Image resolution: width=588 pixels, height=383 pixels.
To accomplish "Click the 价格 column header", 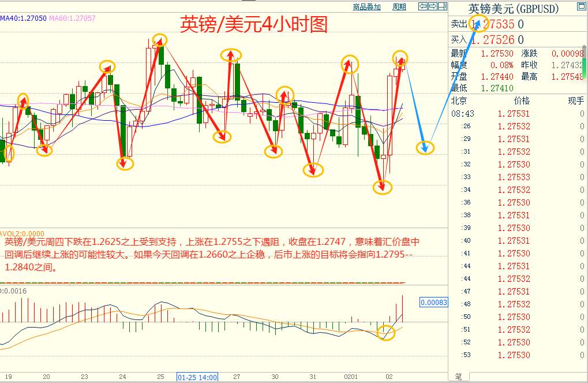I will pos(522,101).
